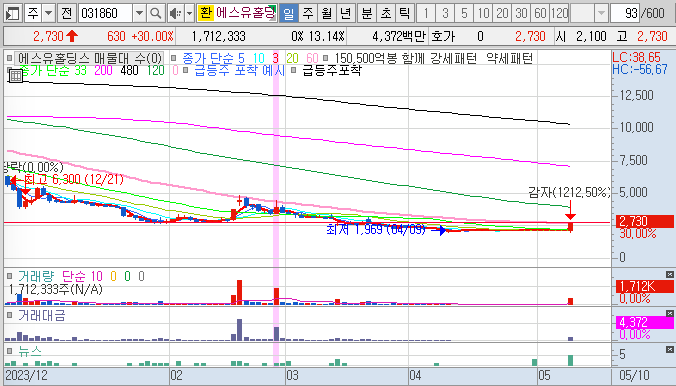Screen dimensions: 676x386
Task: Click the magenta 4,372 value tag
Action: tap(645, 322)
